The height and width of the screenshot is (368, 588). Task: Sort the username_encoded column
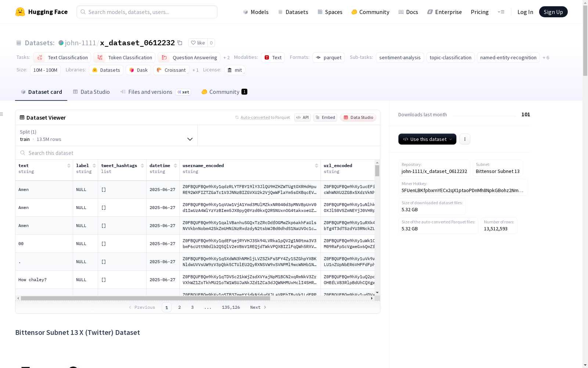coord(316,166)
